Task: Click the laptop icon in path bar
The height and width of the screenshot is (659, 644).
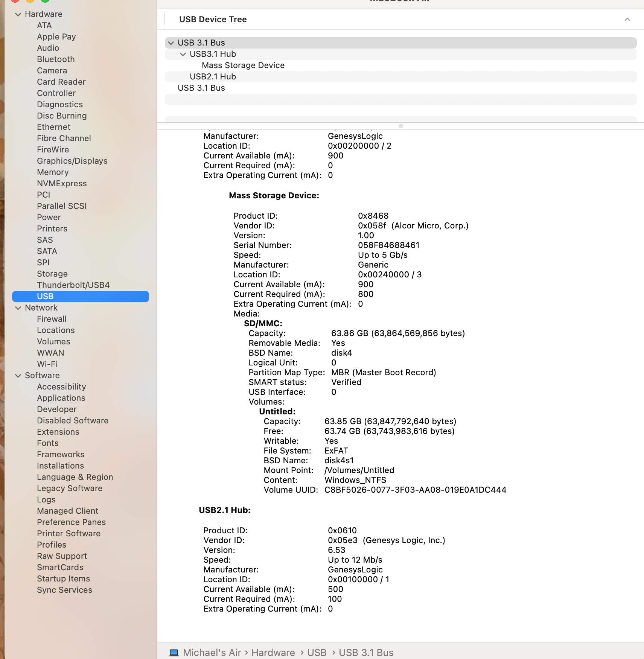Action: pyautogui.click(x=174, y=653)
